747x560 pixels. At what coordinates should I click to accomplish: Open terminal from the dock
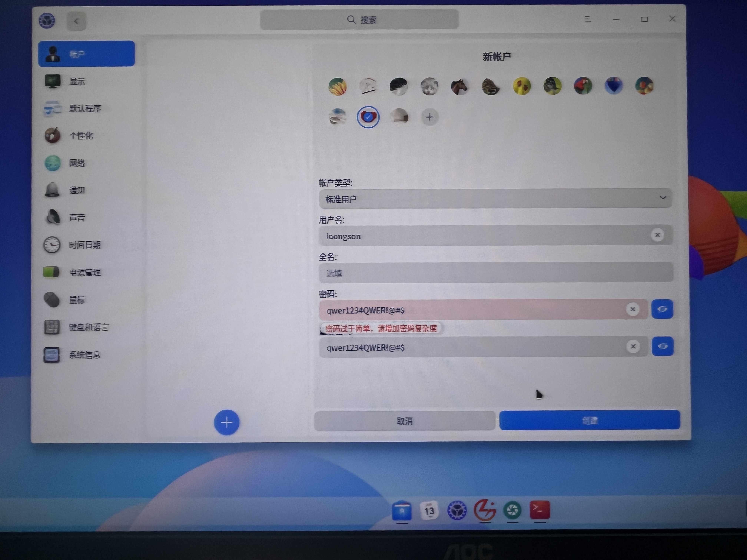(x=540, y=510)
